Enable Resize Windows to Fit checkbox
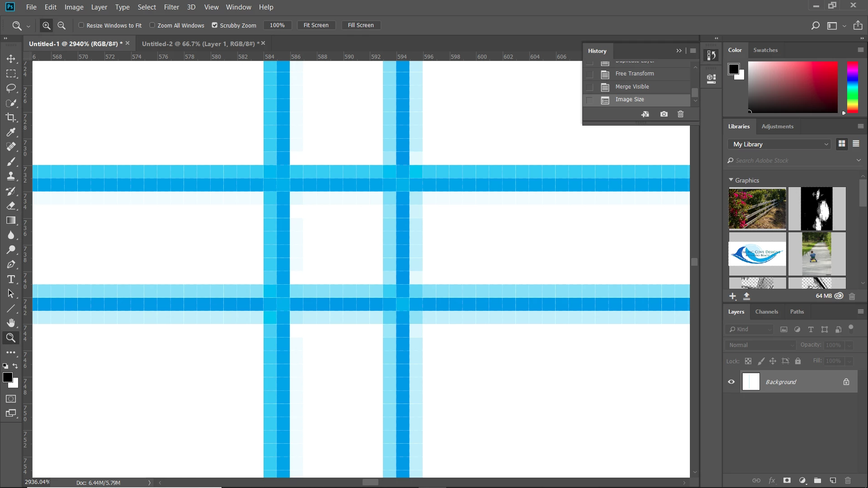Image resolution: width=868 pixels, height=488 pixels. [81, 25]
